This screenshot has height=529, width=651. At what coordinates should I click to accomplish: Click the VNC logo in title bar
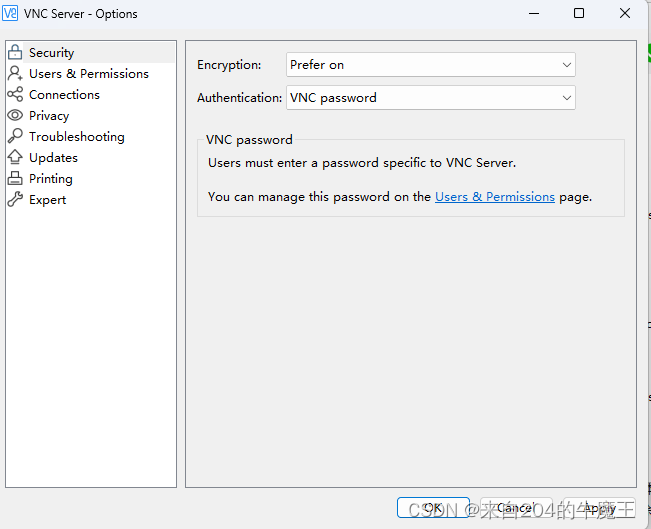[x=10, y=13]
